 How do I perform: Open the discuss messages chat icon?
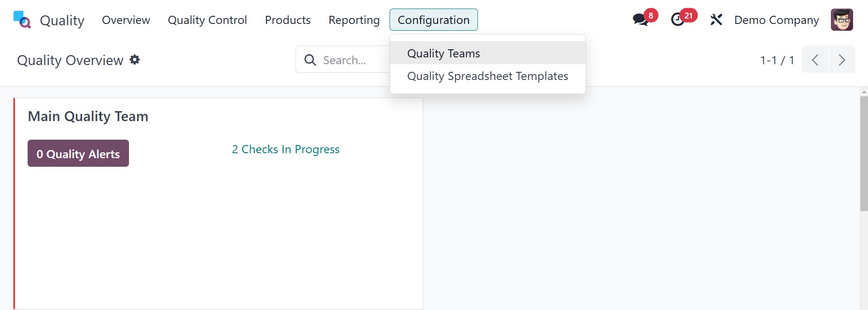coord(640,20)
